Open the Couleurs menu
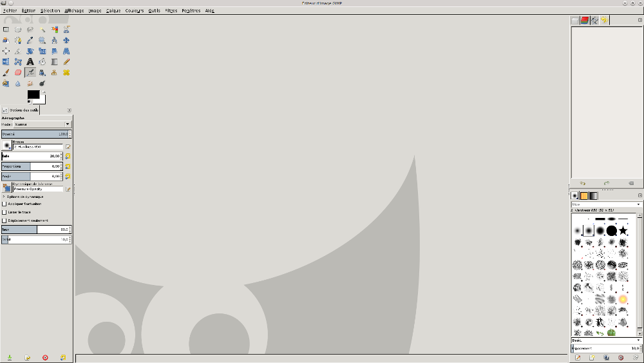This screenshot has width=644, height=363. pos(135,11)
